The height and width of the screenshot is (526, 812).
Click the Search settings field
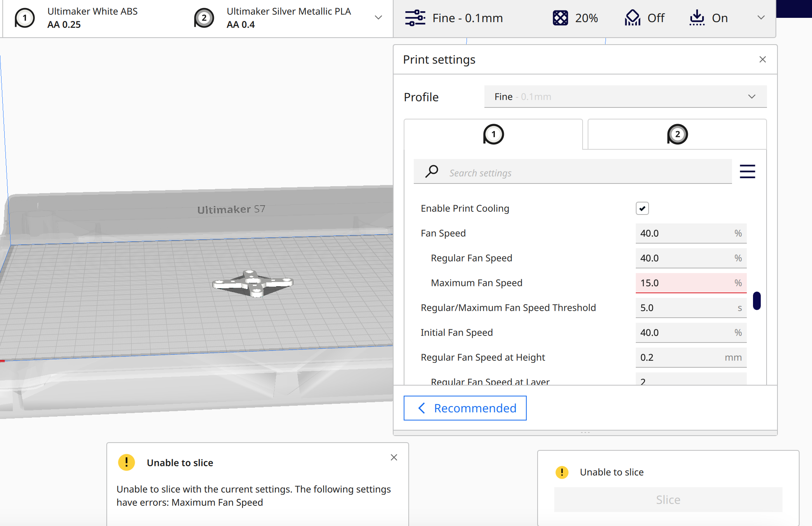tap(573, 171)
